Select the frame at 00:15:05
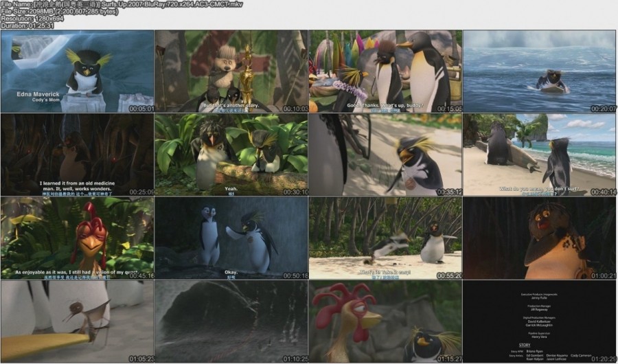The width and height of the screenshot is (618, 364). click(385, 71)
